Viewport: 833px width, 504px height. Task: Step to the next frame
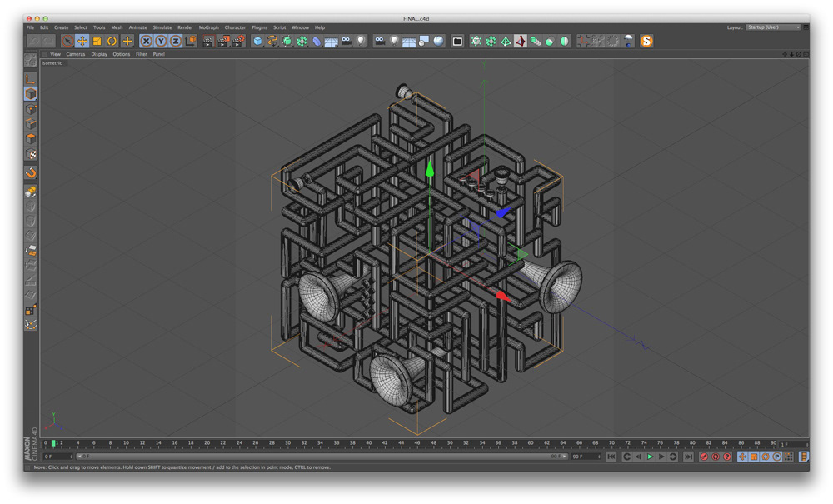[661, 457]
